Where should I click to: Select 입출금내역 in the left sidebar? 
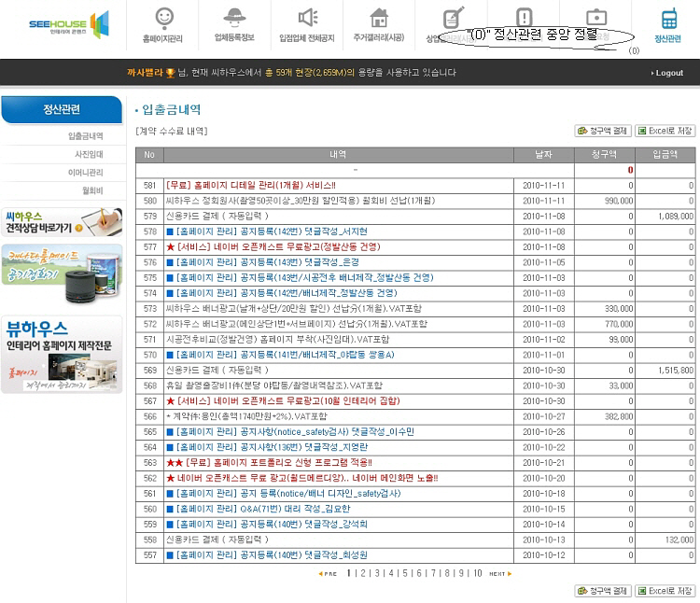click(85, 135)
